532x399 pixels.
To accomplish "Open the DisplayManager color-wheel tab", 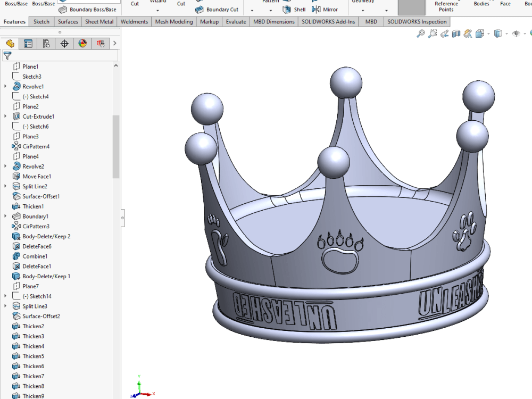I will 82,44.
